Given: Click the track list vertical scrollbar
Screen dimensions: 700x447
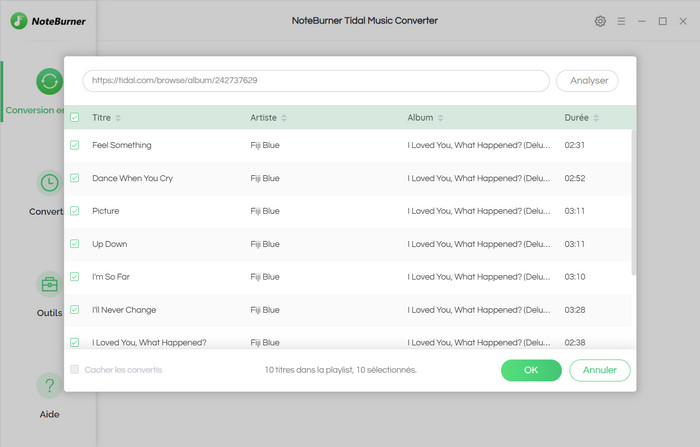Looking at the screenshot, I should click(633, 202).
